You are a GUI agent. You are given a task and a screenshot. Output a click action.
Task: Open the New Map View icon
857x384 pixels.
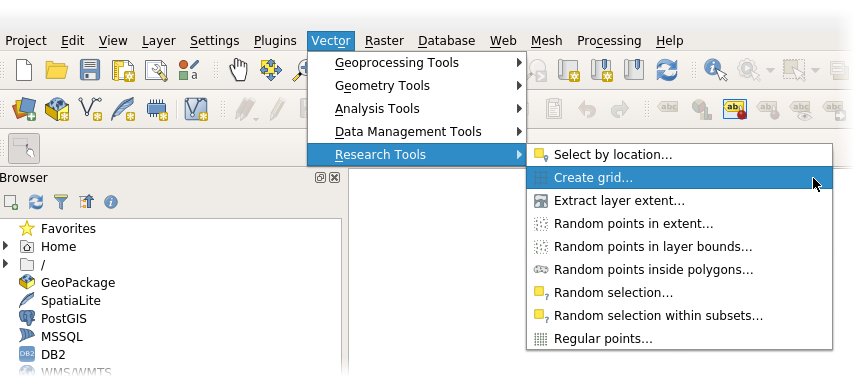[568, 70]
